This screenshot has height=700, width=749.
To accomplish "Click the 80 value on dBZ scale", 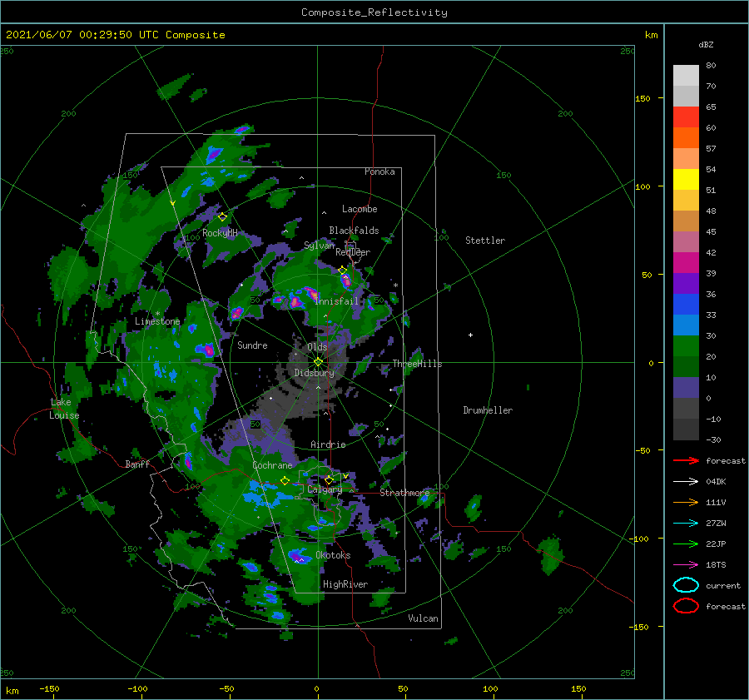I will coord(711,66).
